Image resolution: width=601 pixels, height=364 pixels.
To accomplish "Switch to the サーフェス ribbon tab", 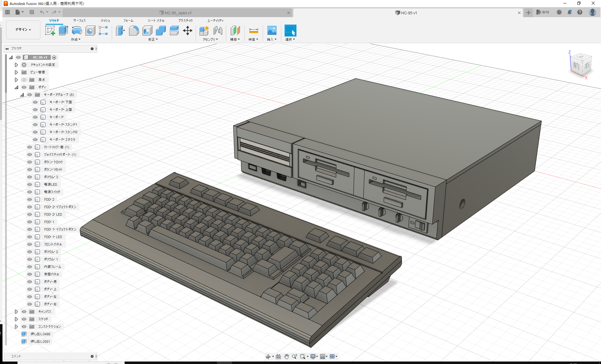I will (x=80, y=20).
